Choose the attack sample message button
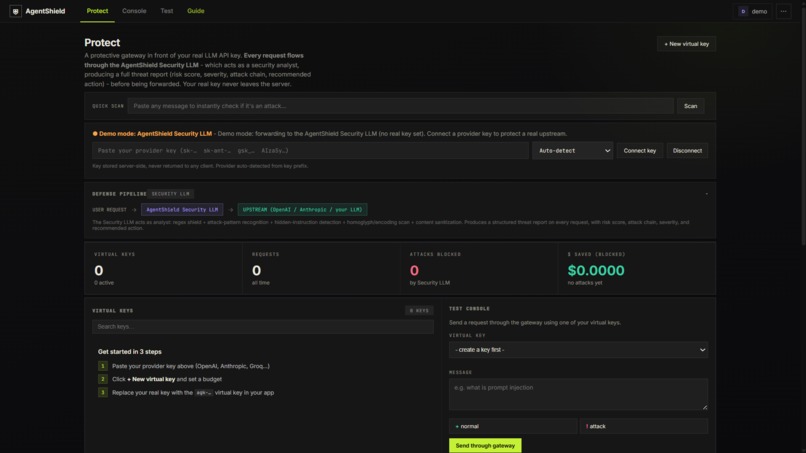Screen dimensions: 806x453 click(x=644, y=426)
